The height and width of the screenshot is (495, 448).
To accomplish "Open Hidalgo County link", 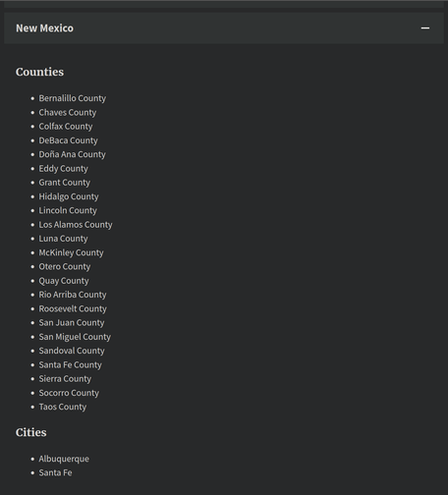I will pos(69,196).
